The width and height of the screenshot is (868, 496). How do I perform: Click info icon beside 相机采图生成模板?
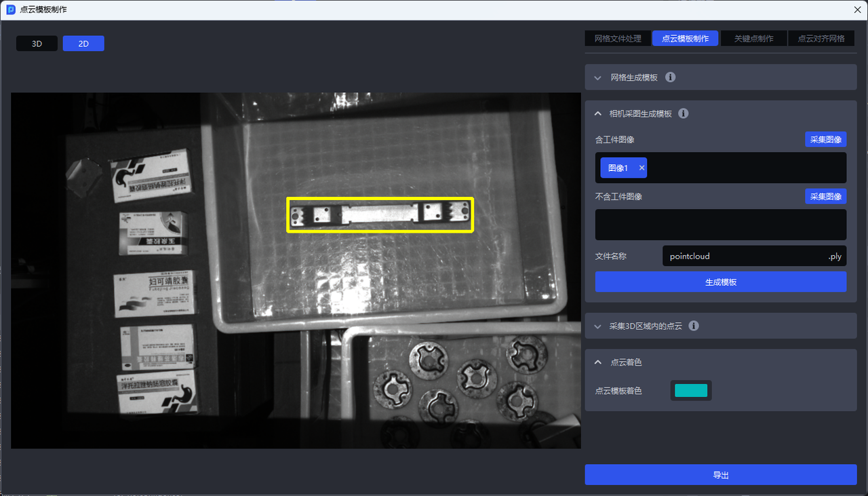(x=684, y=113)
